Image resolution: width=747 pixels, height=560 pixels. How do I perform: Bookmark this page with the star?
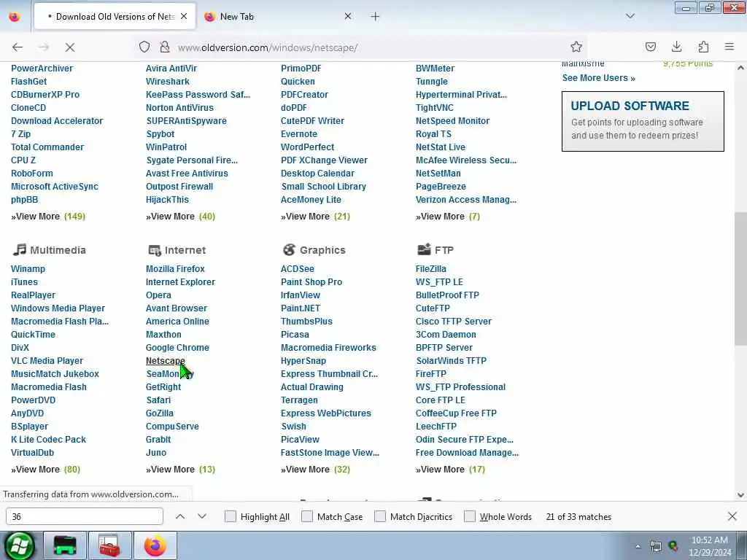(x=576, y=47)
